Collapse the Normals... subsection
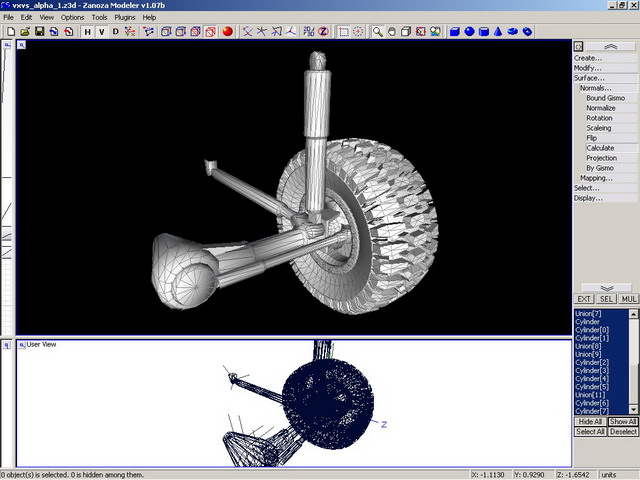Image resolution: width=640 pixels, height=480 pixels. tap(598, 88)
